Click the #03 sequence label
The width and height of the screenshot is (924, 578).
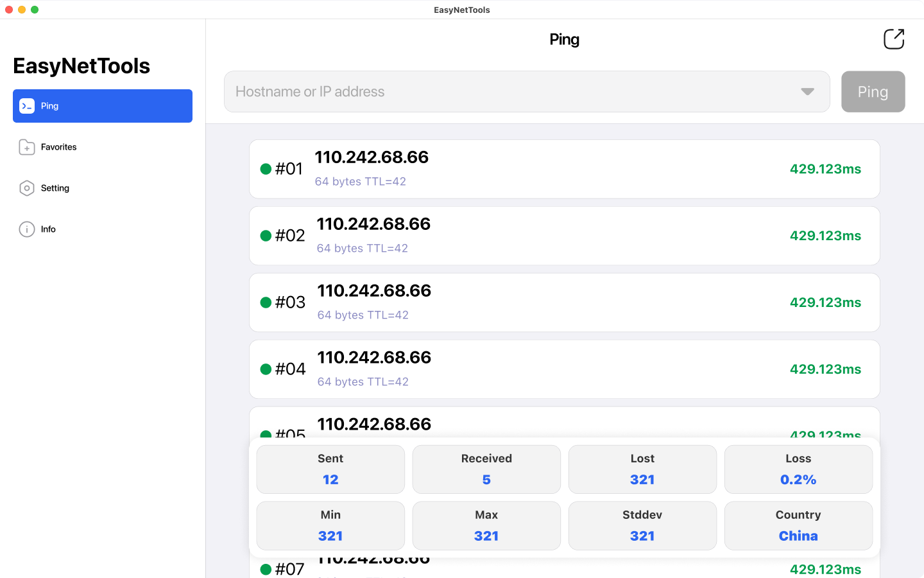click(x=290, y=302)
